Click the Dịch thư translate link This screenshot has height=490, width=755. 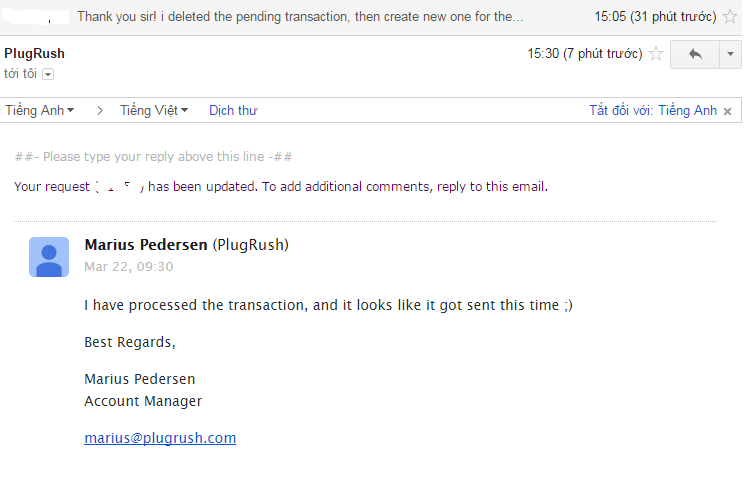tap(233, 111)
